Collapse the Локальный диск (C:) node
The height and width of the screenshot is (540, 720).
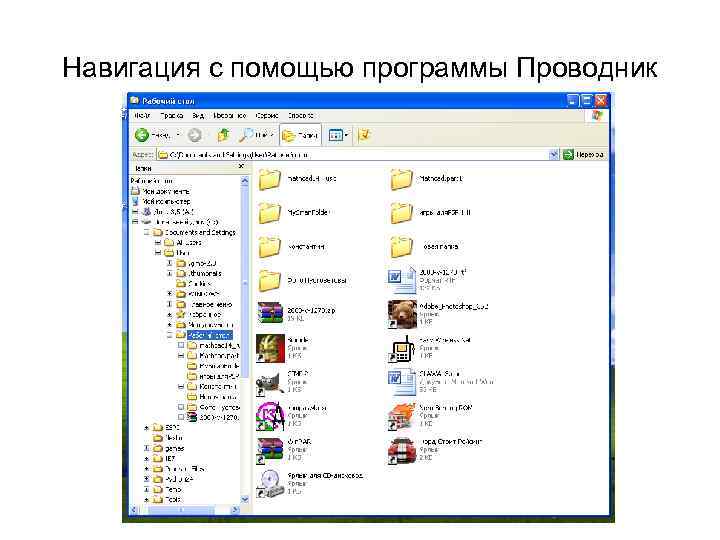click(135, 222)
